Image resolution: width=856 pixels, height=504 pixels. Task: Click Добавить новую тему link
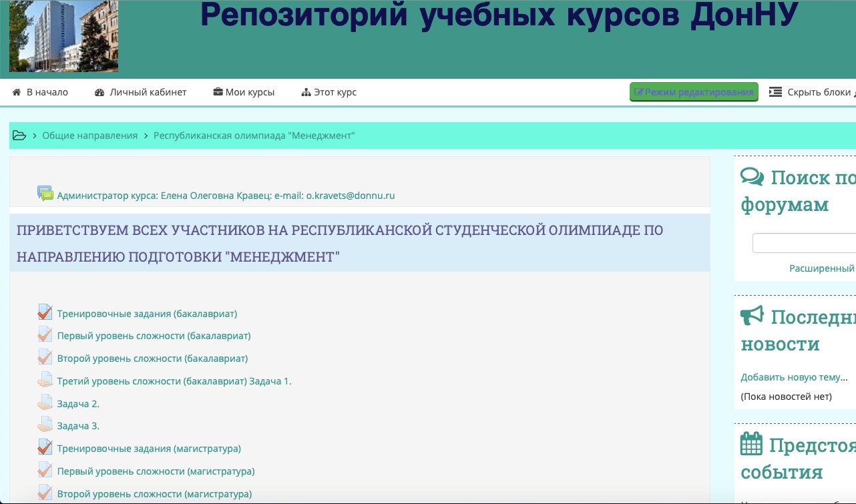(x=794, y=377)
